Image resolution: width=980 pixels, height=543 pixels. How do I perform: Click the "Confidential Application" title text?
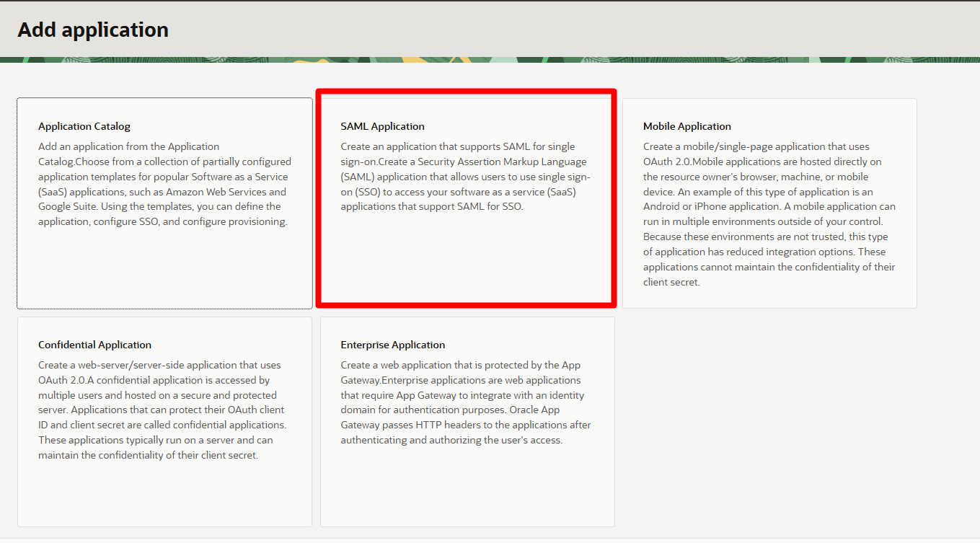pyautogui.click(x=94, y=345)
